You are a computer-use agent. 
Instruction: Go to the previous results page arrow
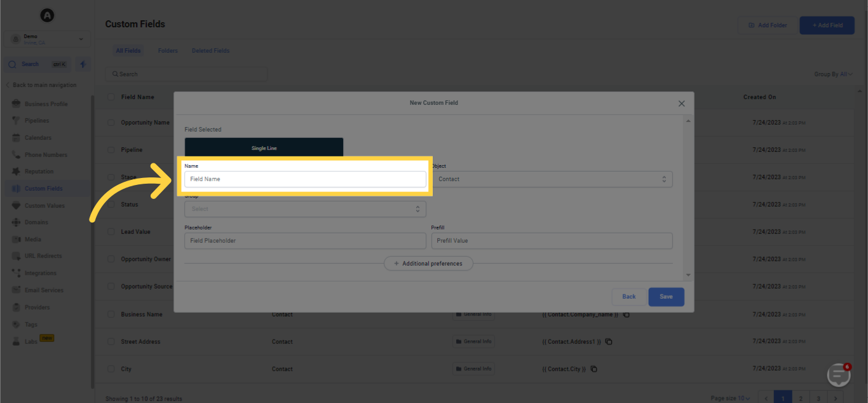[x=766, y=399]
